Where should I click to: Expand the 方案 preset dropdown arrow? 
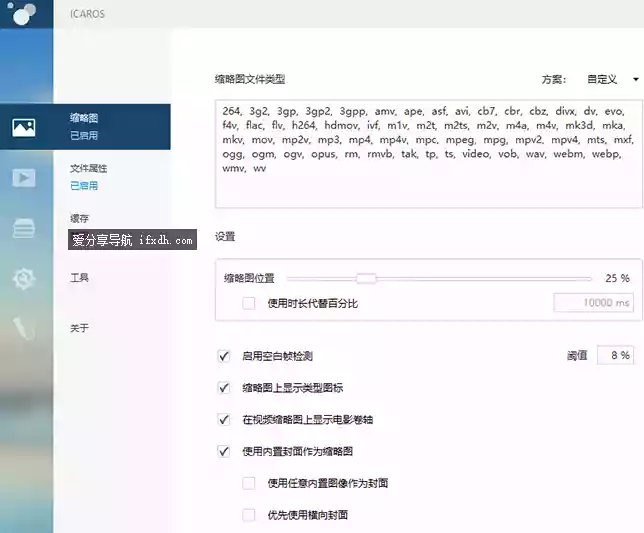click(x=635, y=79)
